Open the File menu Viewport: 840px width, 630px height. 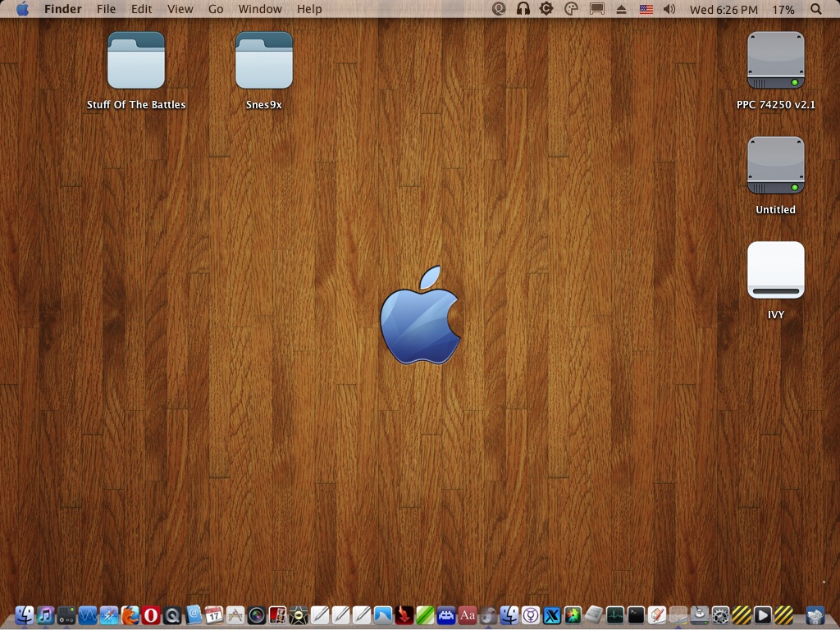coord(106,9)
